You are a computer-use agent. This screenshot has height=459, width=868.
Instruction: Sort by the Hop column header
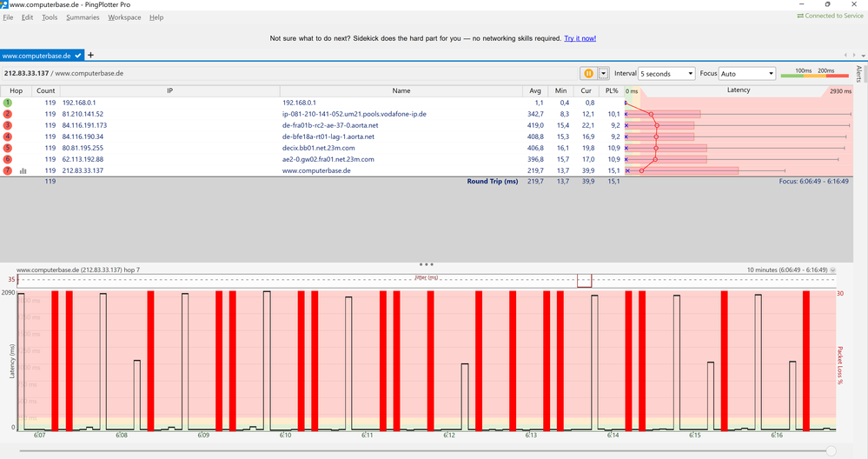pos(16,90)
